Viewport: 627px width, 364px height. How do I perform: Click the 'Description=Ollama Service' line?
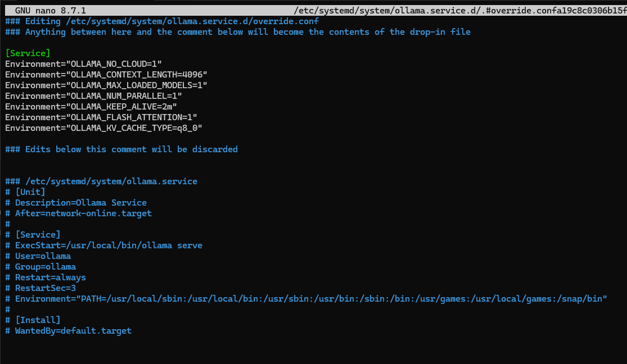tap(76, 203)
